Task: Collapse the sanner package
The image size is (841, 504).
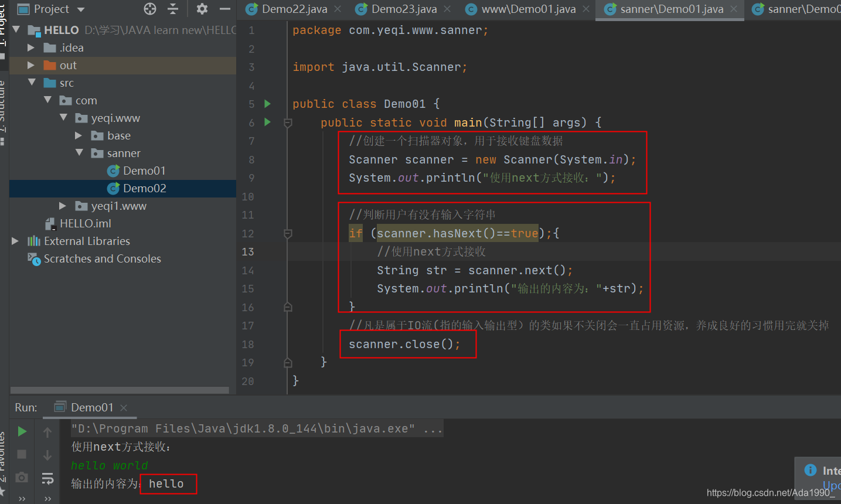Action: click(79, 153)
